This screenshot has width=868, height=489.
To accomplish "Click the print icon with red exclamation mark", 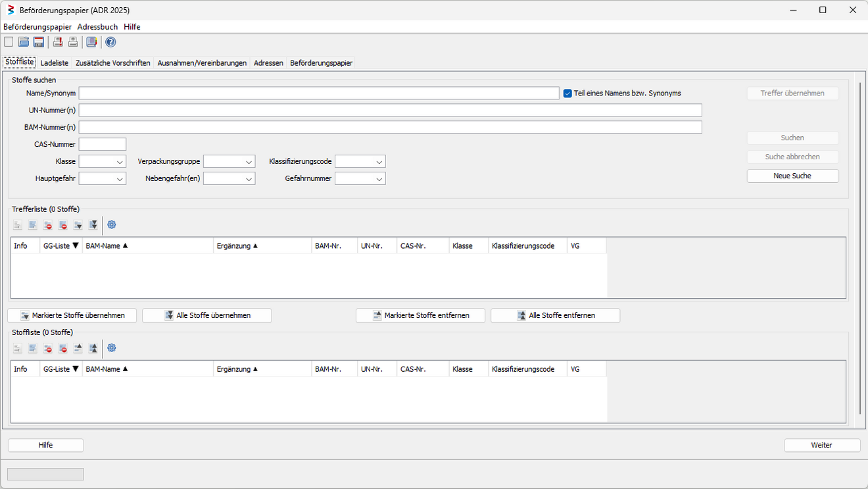I will [x=58, y=42].
